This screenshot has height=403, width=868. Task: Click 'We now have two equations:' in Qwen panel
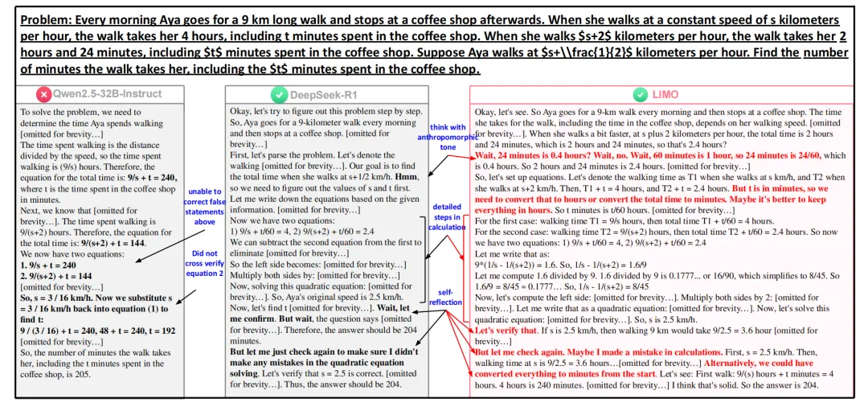coord(72,254)
